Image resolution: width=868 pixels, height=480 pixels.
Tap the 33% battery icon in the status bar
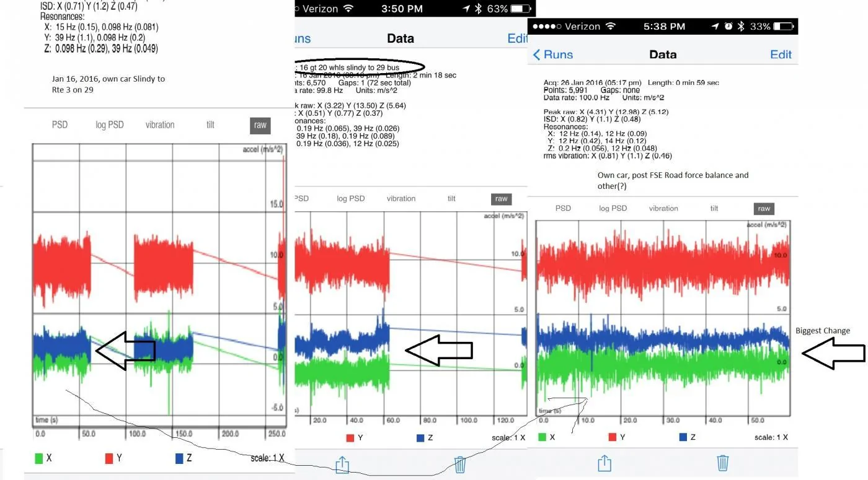point(783,26)
